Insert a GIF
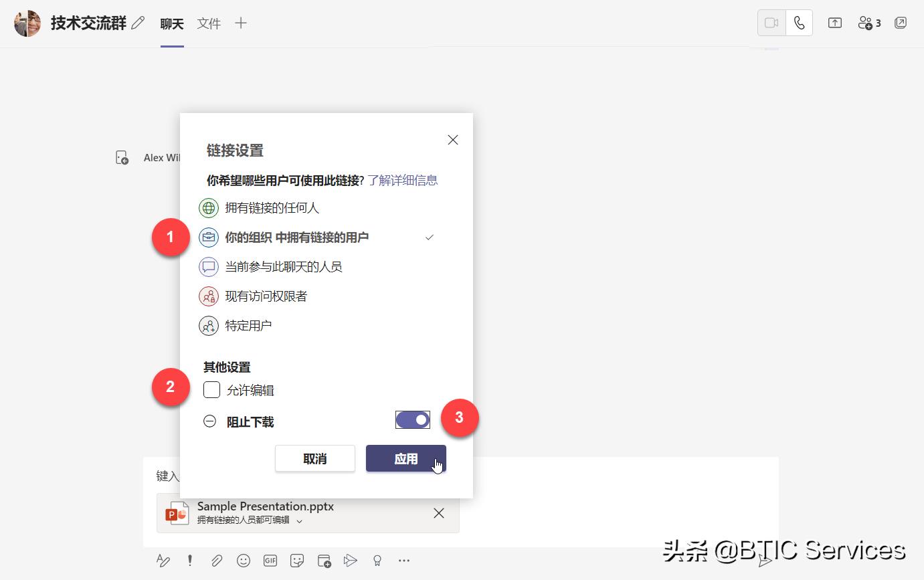Viewport: 924px width, 580px height. (x=270, y=561)
